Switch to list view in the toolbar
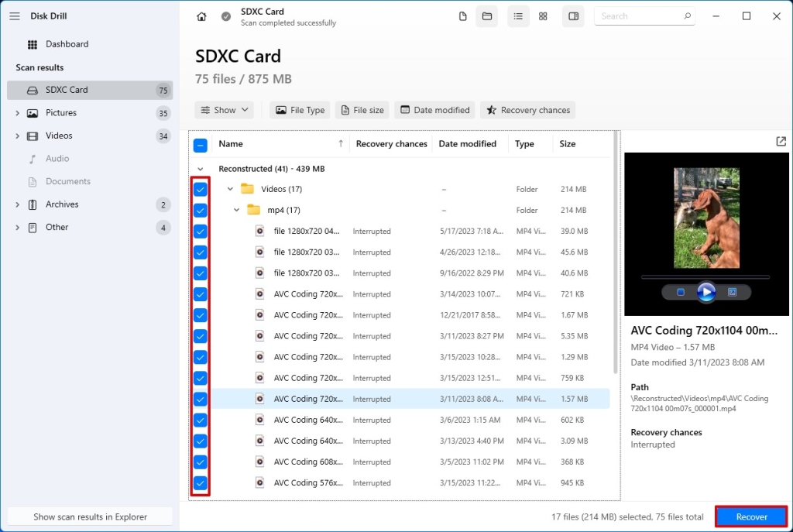793x532 pixels. tap(518, 15)
